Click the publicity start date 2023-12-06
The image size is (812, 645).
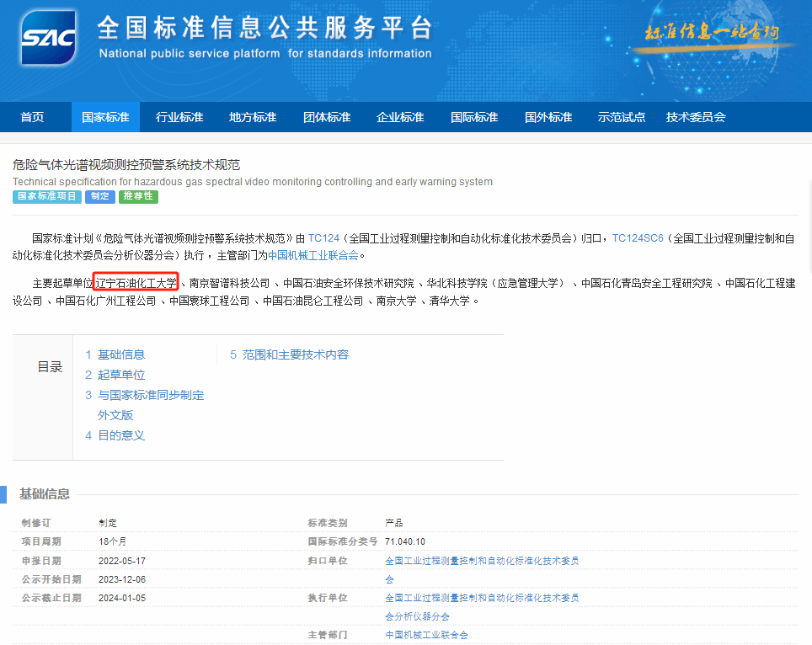click(122, 579)
